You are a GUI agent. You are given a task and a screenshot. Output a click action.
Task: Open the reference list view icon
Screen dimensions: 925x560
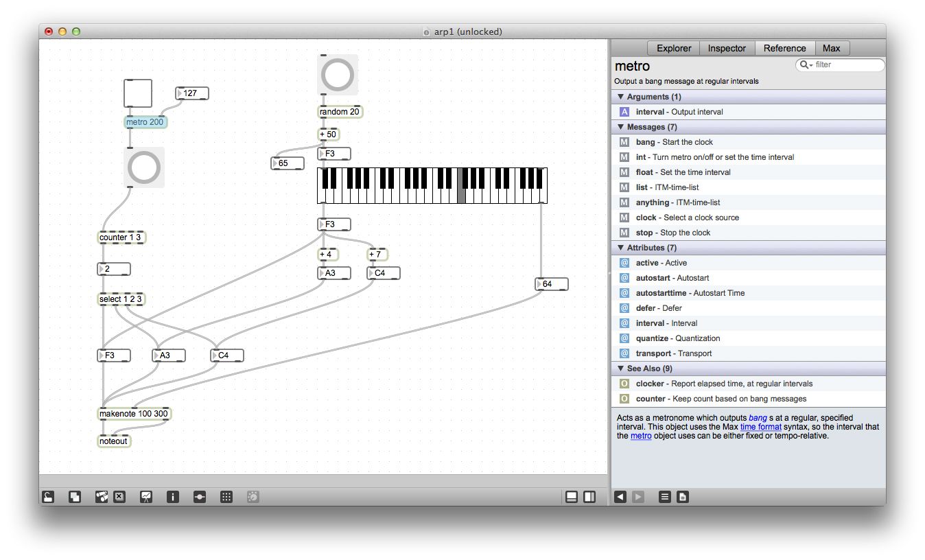point(664,496)
